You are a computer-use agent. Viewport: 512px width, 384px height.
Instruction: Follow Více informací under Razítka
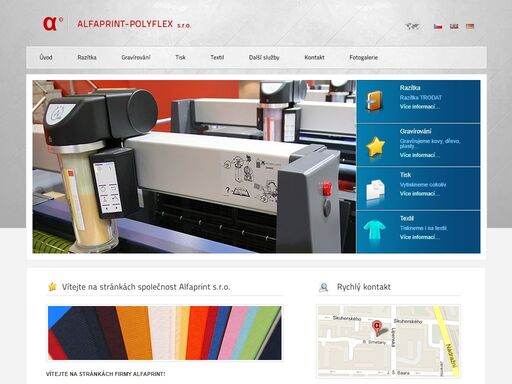click(x=419, y=107)
